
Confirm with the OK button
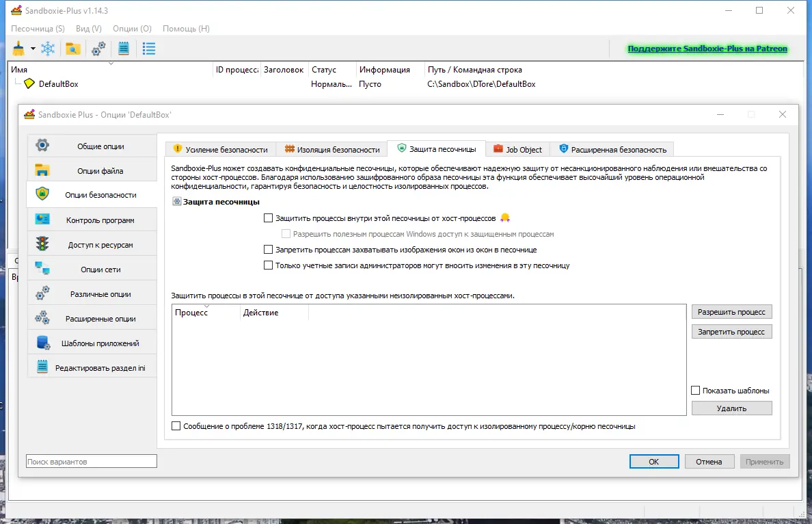pyautogui.click(x=654, y=461)
